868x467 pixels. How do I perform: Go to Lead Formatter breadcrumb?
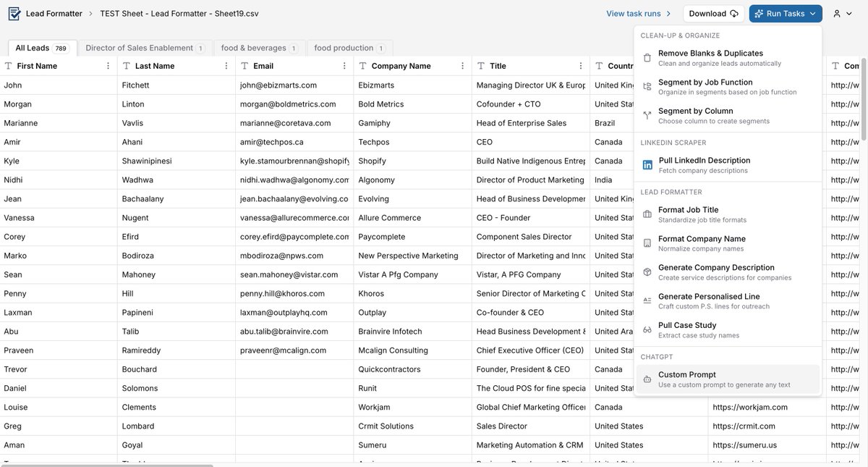[x=54, y=14]
